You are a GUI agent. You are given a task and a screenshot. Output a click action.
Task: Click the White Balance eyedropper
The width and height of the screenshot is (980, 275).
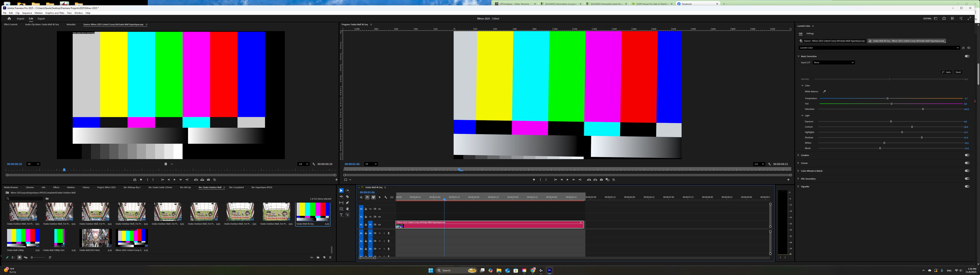point(824,91)
